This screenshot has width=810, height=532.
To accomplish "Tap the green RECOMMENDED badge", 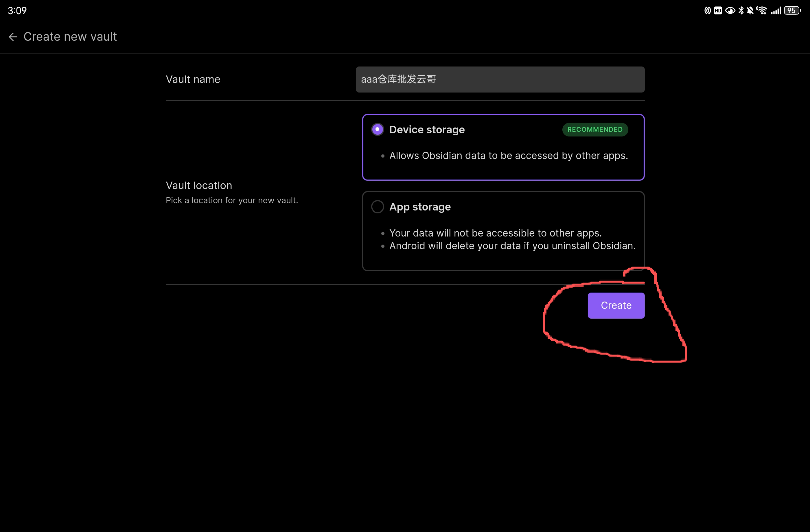I will tap(594, 130).
